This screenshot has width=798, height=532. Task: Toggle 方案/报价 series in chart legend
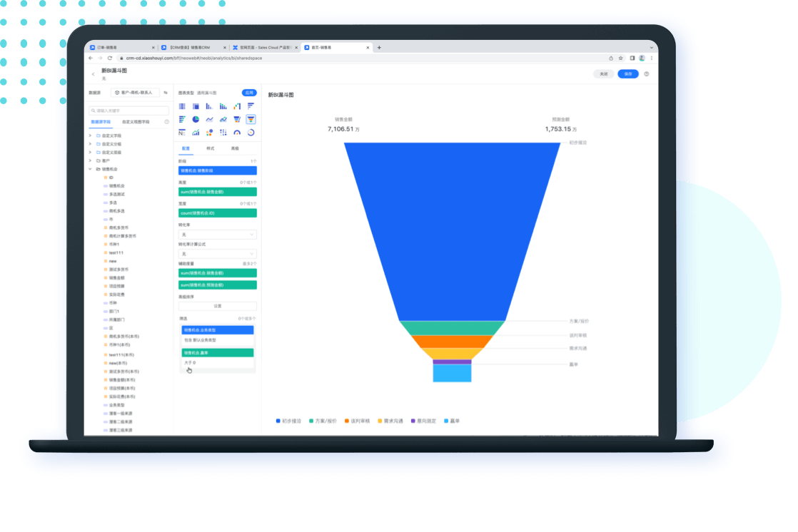point(323,421)
